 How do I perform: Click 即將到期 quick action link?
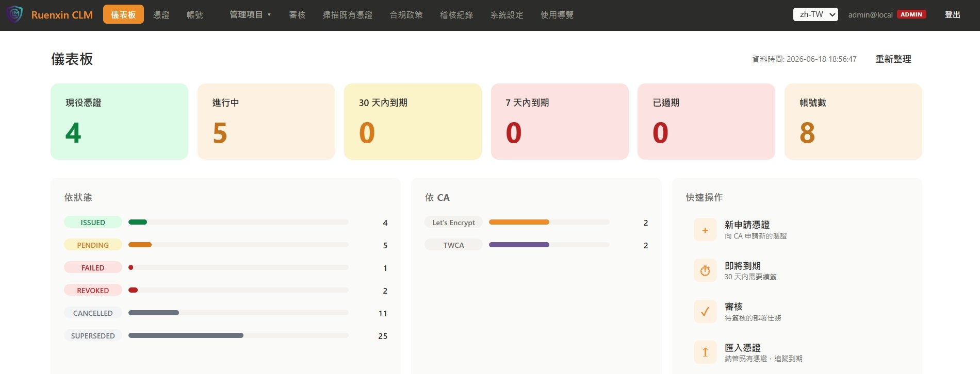(x=742, y=266)
